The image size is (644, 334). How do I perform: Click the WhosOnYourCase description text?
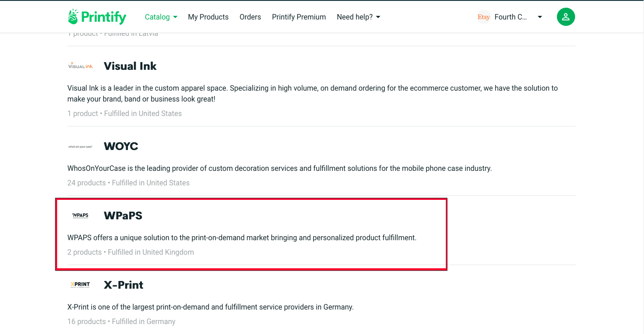280,169
